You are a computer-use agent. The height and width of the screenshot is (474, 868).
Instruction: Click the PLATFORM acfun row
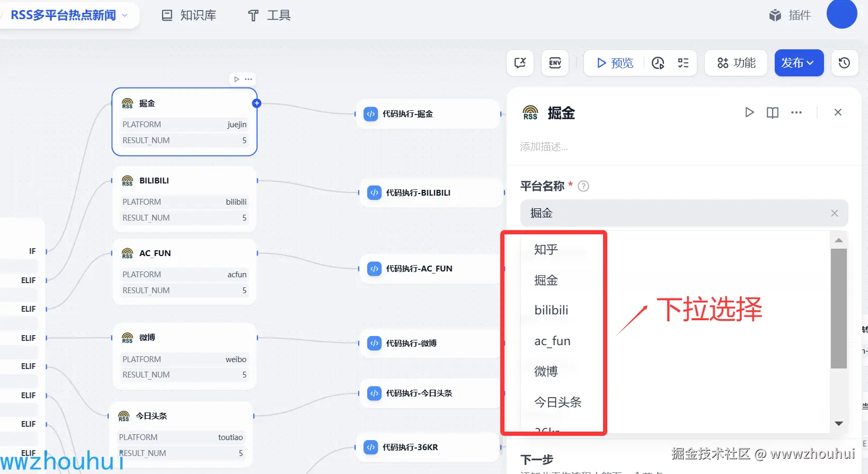184,275
